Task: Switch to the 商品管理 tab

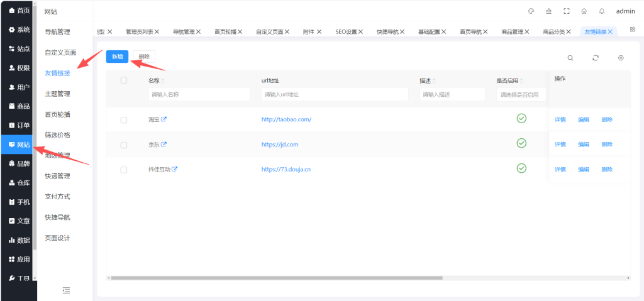Action: click(512, 31)
